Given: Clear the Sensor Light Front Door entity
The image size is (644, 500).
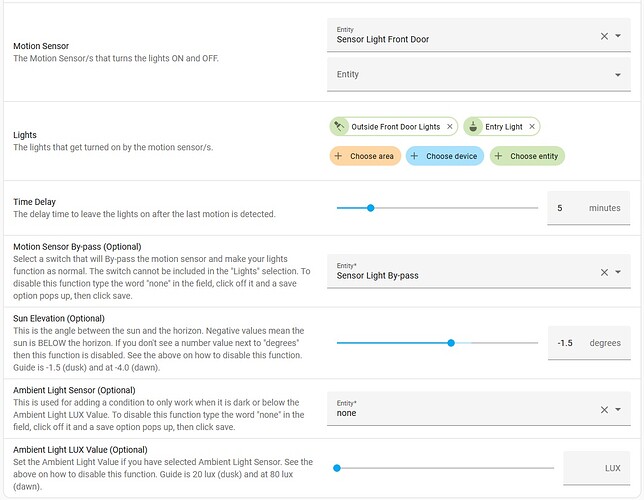Looking at the screenshot, I should point(604,36).
